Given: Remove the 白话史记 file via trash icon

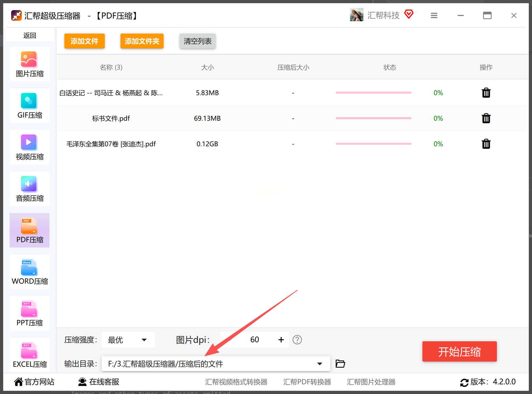Looking at the screenshot, I should [x=486, y=93].
